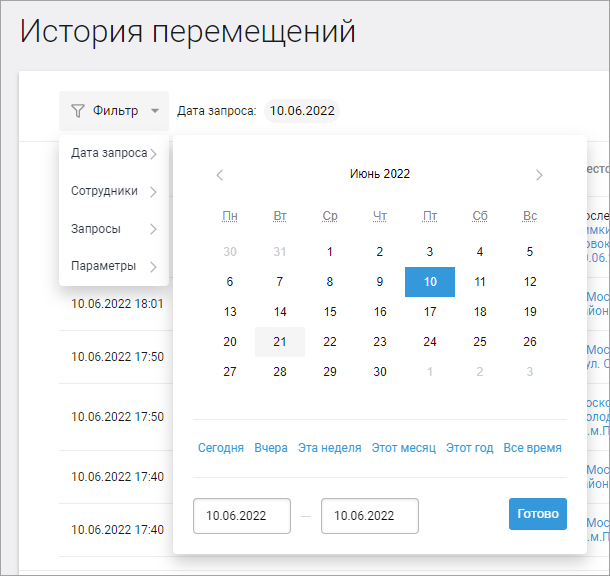Screen dimensions: 610x576
Task: Select Этот месяц date range
Action: pyautogui.click(x=403, y=448)
